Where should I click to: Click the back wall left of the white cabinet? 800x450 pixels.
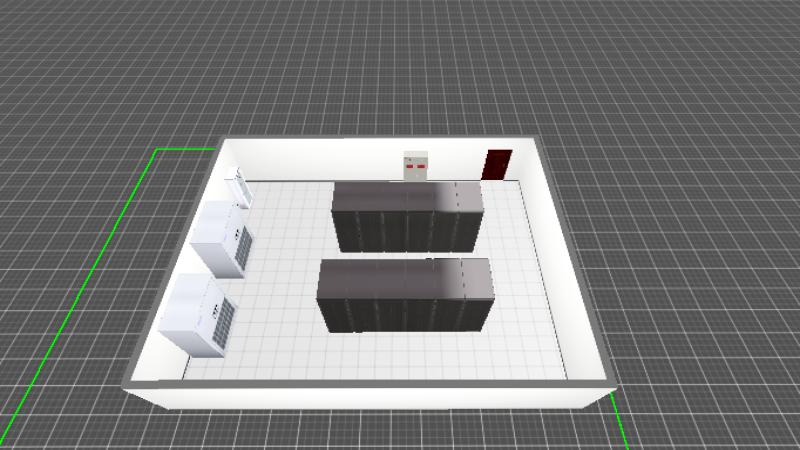click(x=320, y=160)
